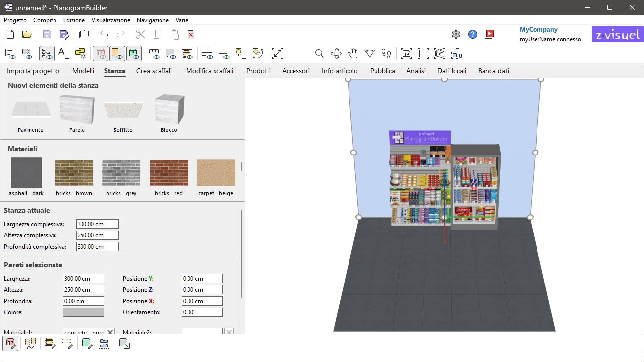Click the rotate light direction icon
This screenshot has height=362, width=644.
(x=258, y=53)
